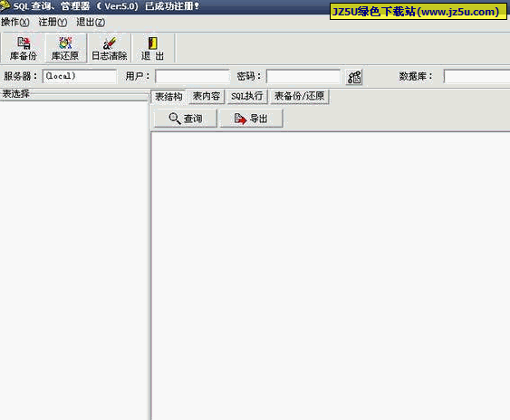This screenshot has height=420, width=510.
Task: Focus the 密码 password input field
Action: (x=303, y=76)
